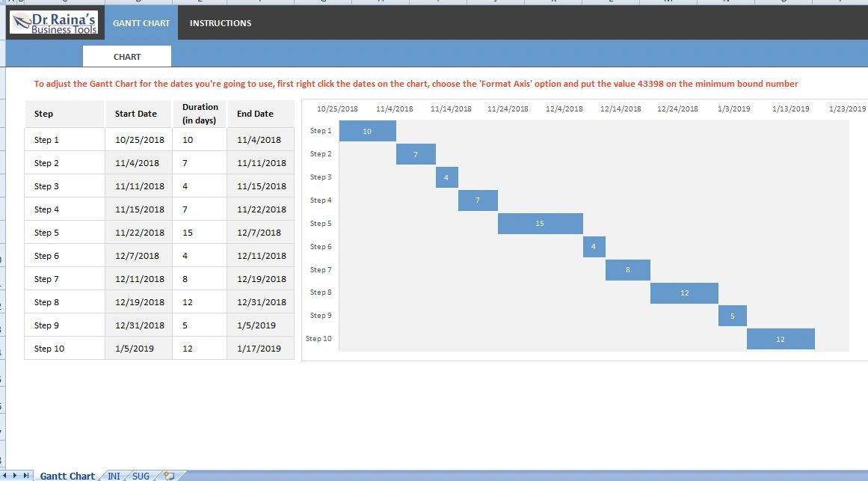
Task: Select the GANTT CHART tab
Action: (141, 23)
